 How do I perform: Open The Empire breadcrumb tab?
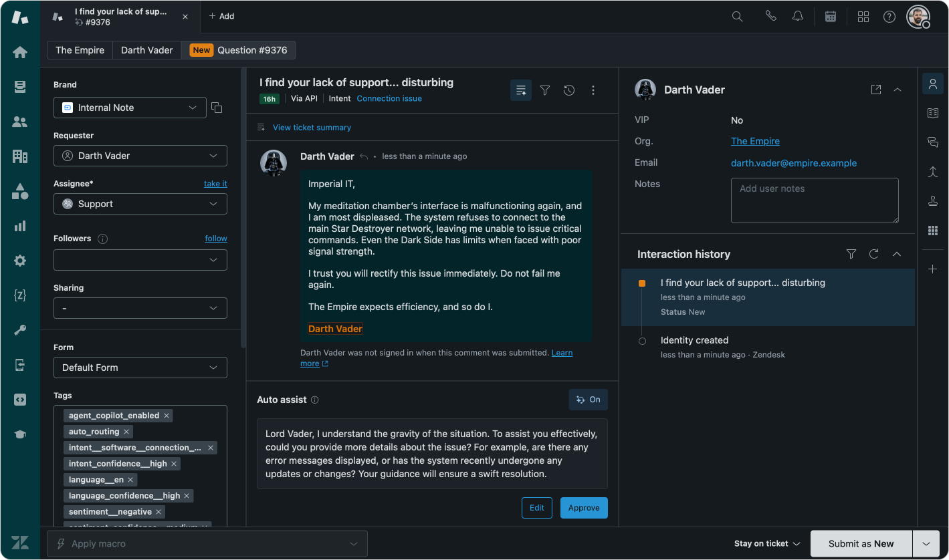pos(80,50)
